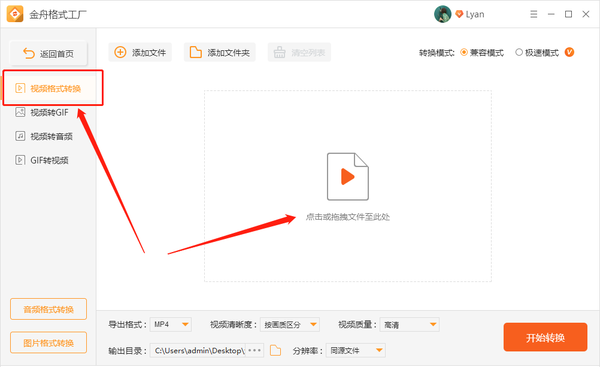Select the 视频转GIF menu item
Viewport: 600px width, 367px height.
coord(49,113)
